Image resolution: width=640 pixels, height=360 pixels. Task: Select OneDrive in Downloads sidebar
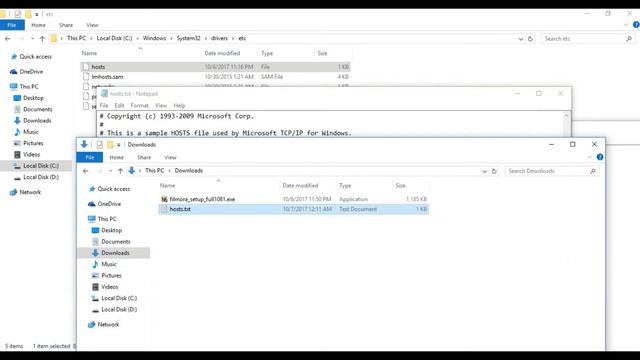tap(109, 204)
